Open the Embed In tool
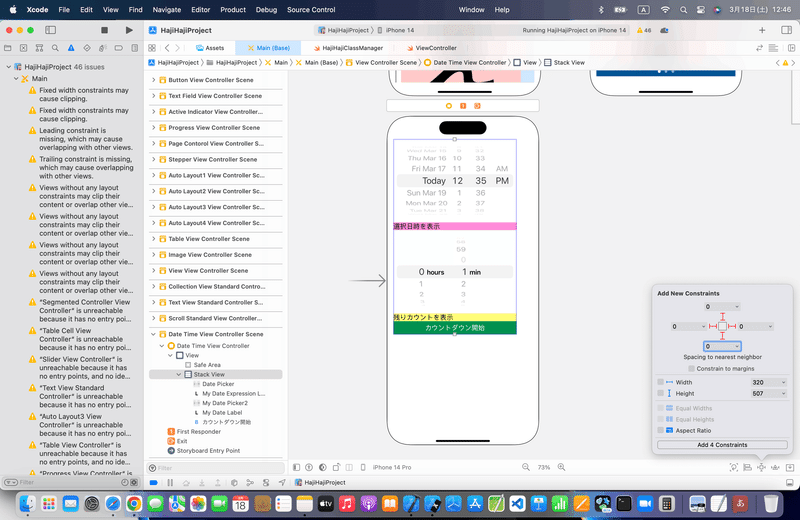Screen dimensions: 800x520 pos(790,467)
